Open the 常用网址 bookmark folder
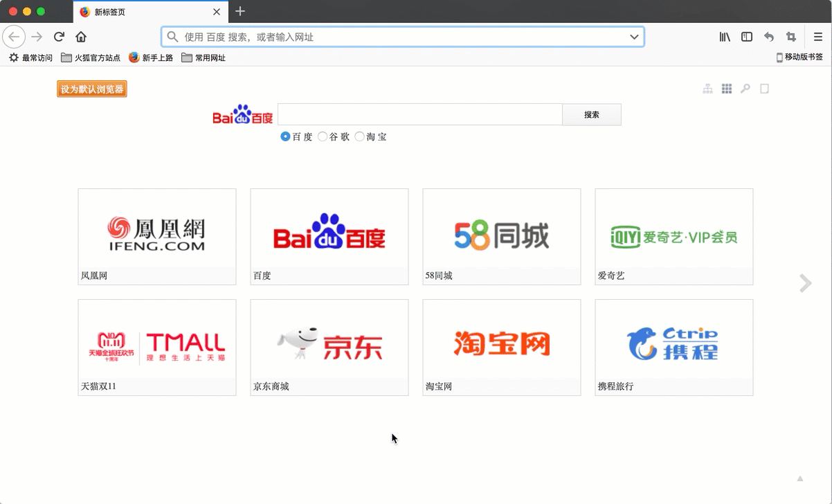 (x=204, y=57)
